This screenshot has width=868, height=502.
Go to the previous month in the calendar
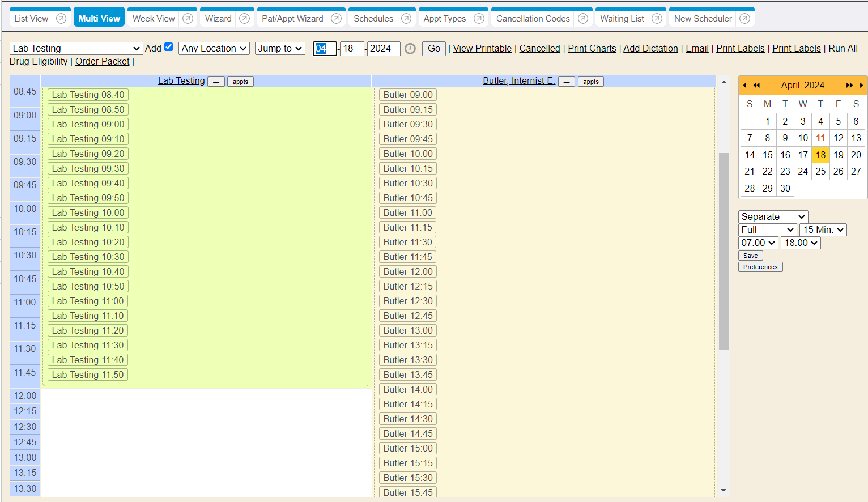(744, 85)
